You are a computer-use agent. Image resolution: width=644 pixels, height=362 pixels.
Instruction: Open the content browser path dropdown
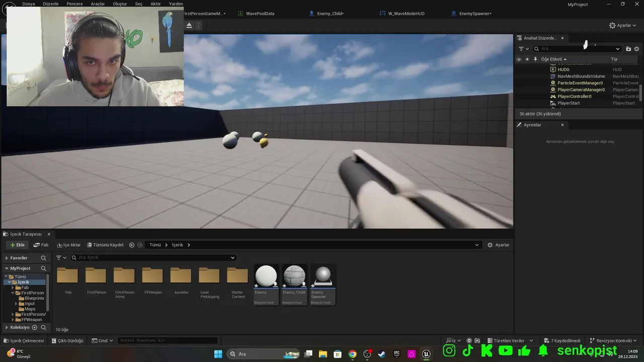[477, 245]
